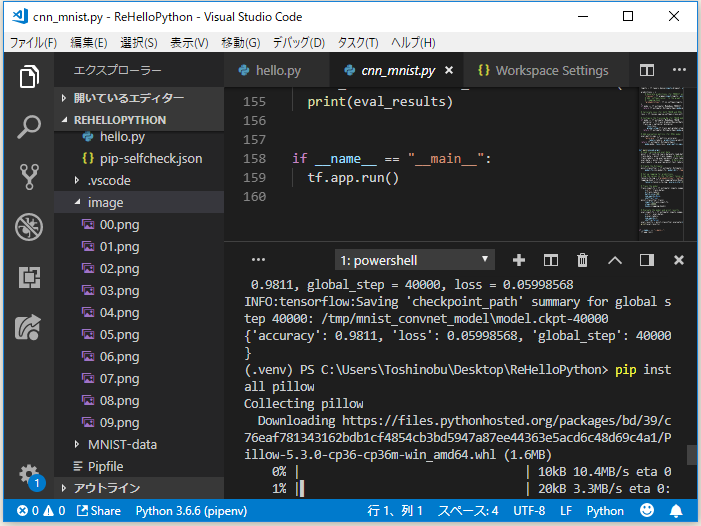Change LF end of line sequence
The image size is (701, 526).
566,510
